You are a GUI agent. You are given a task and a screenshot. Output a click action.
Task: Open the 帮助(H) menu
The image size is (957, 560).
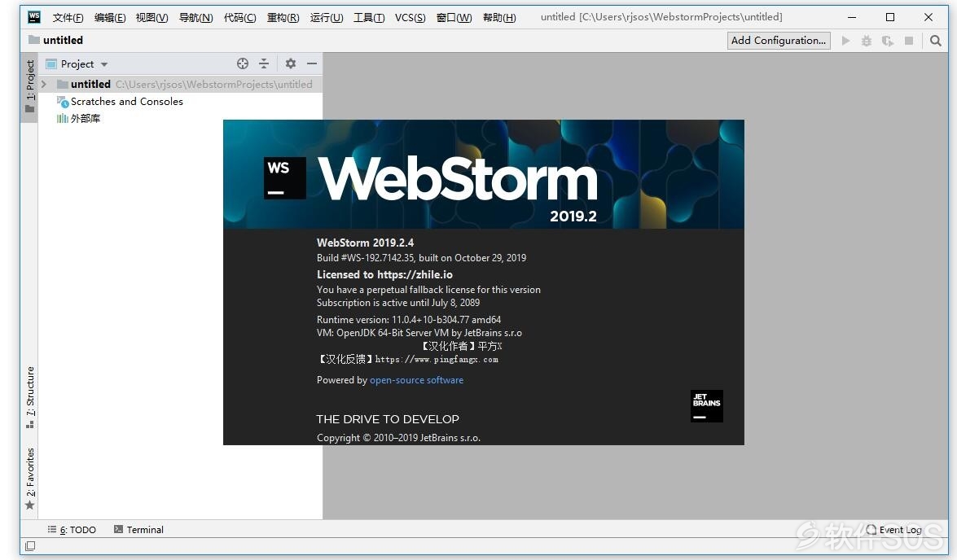[499, 18]
